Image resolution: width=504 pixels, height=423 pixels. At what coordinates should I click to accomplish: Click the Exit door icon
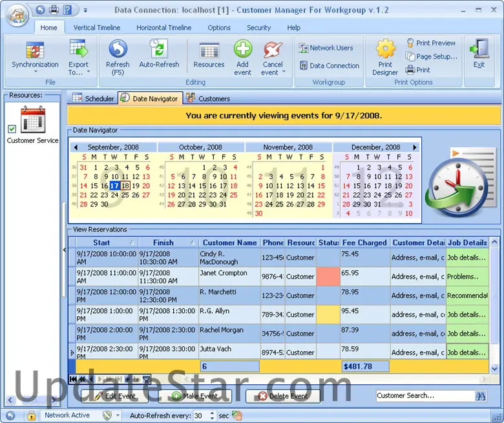(x=479, y=49)
